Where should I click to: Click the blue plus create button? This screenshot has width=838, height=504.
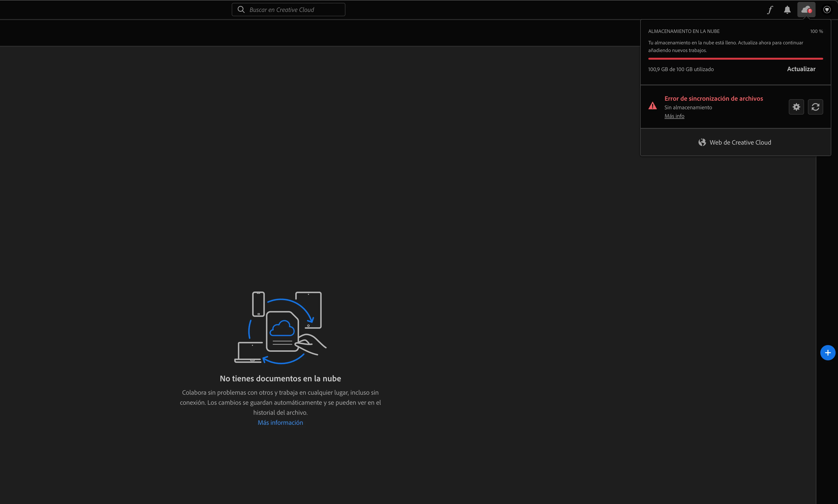click(827, 353)
